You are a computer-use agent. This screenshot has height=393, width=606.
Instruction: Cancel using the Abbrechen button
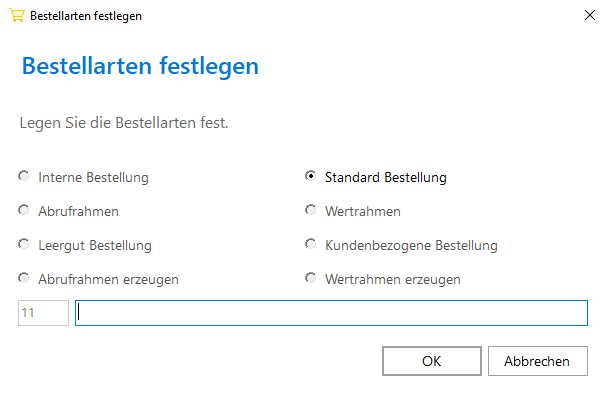[538, 361]
